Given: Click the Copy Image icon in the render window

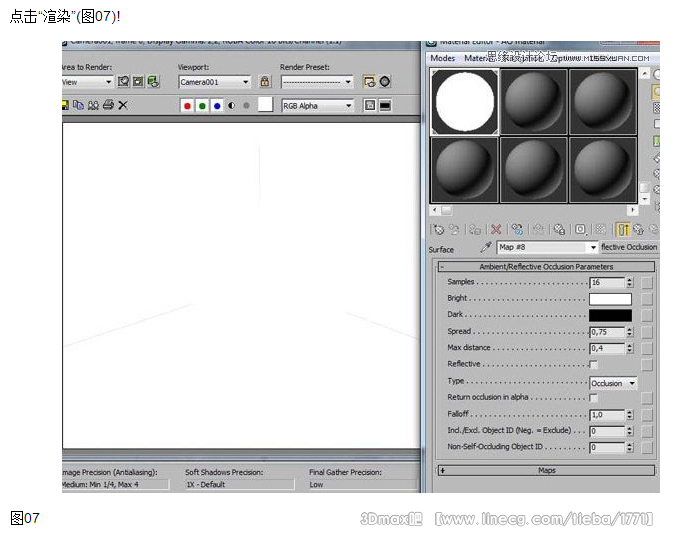Looking at the screenshot, I should [x=78, y=105].
